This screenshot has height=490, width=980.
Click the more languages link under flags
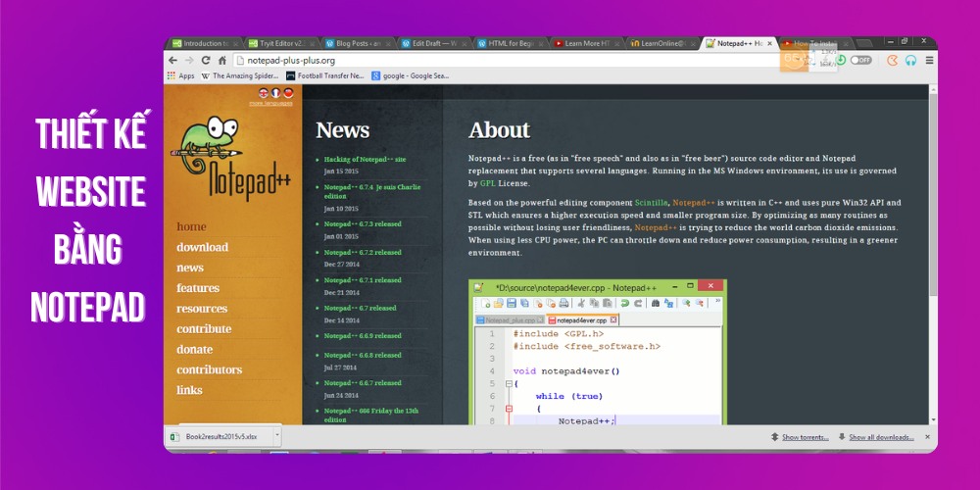point(270,103)
